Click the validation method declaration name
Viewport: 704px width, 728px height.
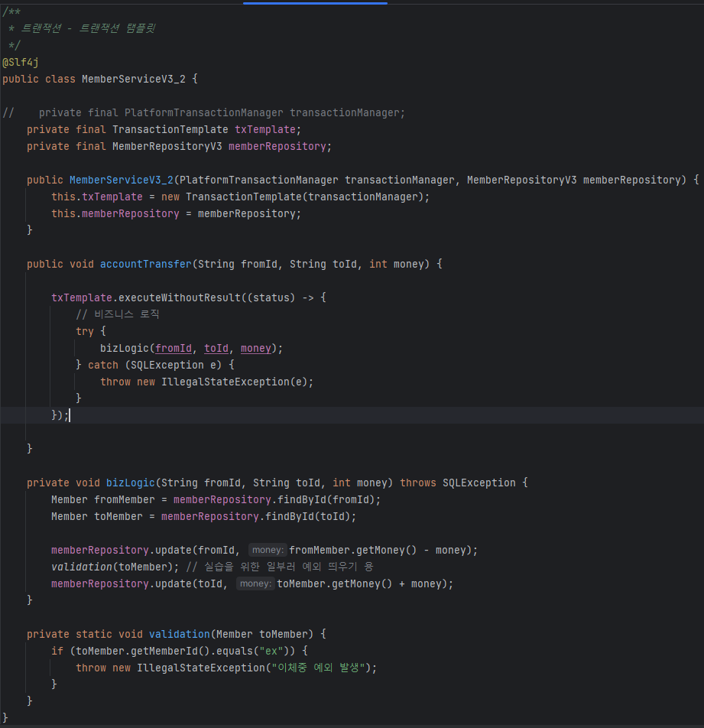click(x=180, y=634)
